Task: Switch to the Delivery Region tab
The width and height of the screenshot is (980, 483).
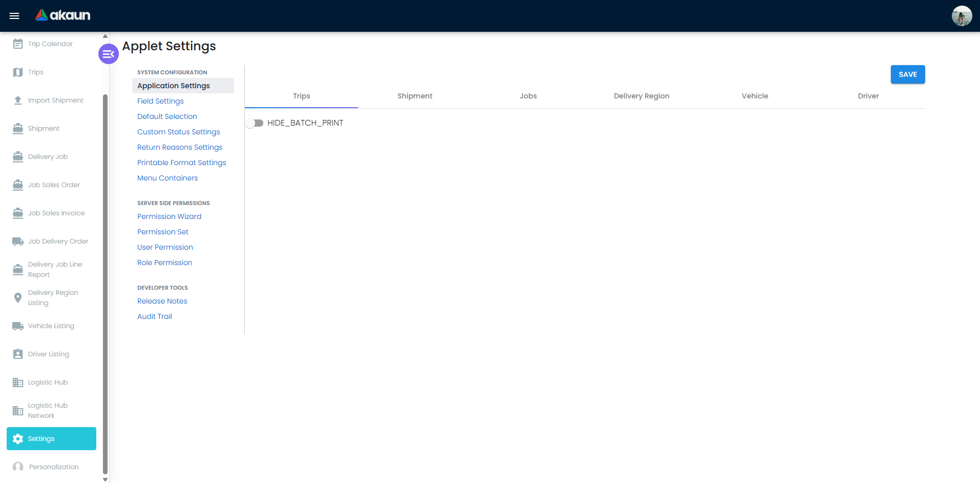Action: [x=641, y=96]
